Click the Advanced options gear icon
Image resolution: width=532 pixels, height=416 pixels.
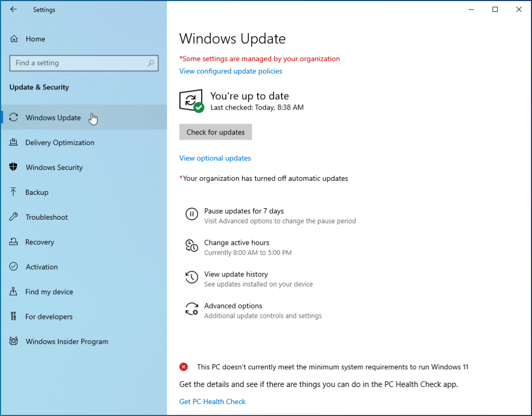192,309
